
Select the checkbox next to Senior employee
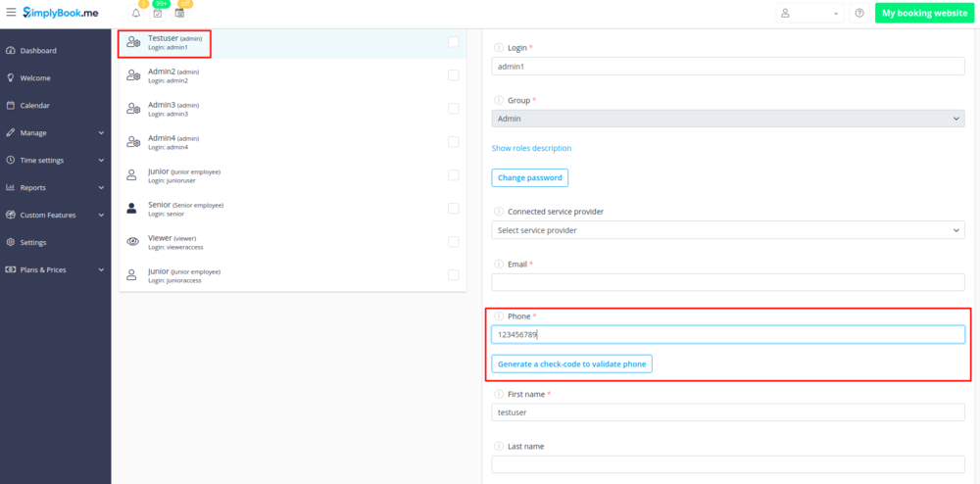click(453, 208)
